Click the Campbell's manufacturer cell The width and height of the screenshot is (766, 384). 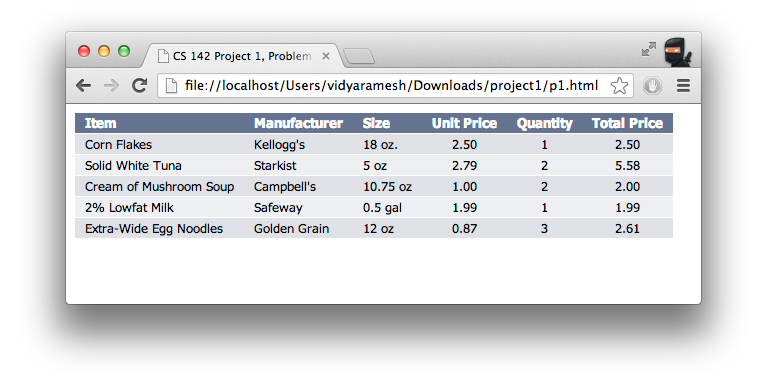tap(285, 187)
